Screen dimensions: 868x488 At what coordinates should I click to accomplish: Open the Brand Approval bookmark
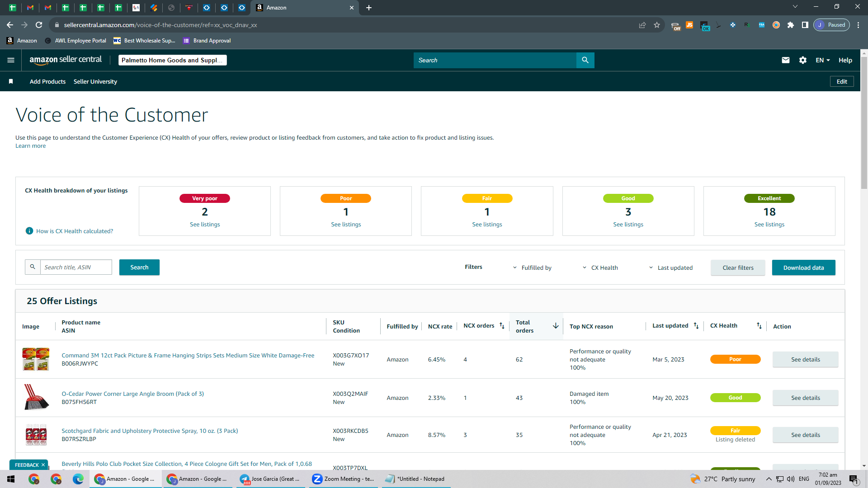(x=207, y=41)
